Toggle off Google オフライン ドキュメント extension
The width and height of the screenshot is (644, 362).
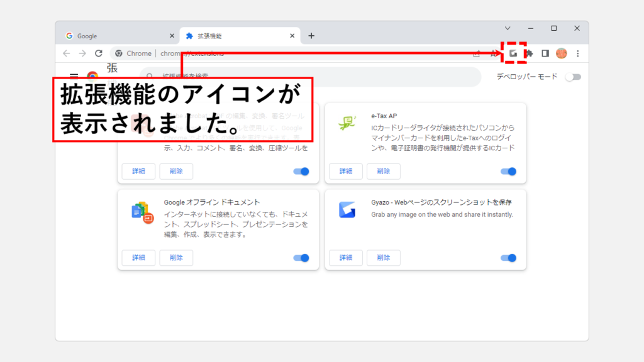pyautogui.click(x=301, y=258)
